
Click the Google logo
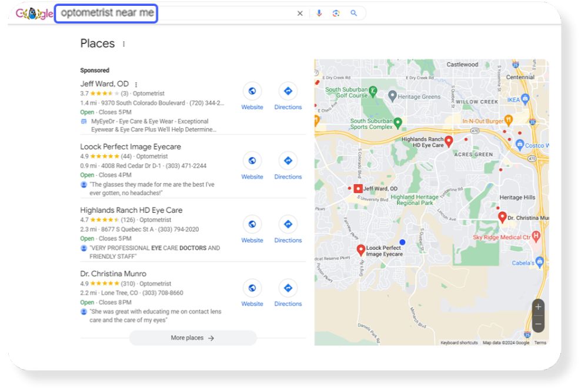coord(34,14)
